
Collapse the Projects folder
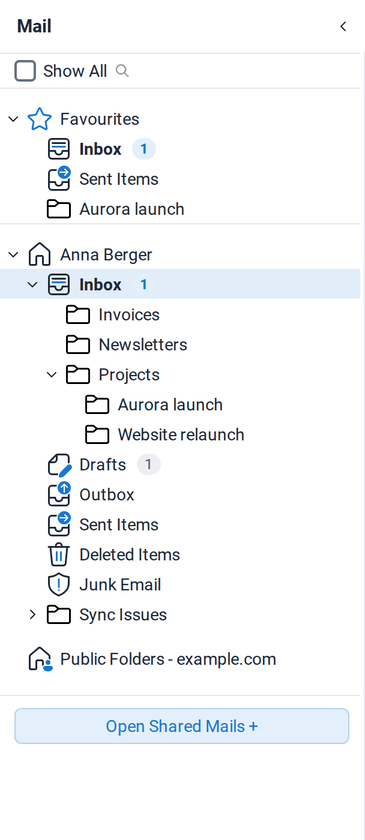point(51,374)
